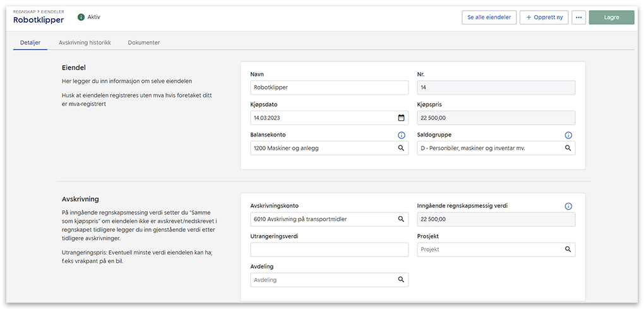Open the calendar picker for Kjøpsdato
This screenshot has width=644, height=309.
click(x=401, y=118)
